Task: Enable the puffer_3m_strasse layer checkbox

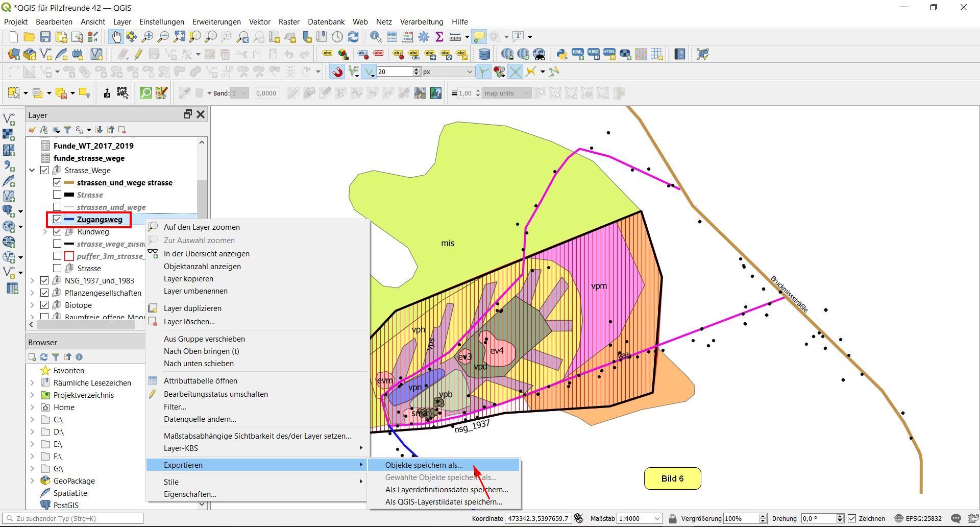Action: [57, 256]
